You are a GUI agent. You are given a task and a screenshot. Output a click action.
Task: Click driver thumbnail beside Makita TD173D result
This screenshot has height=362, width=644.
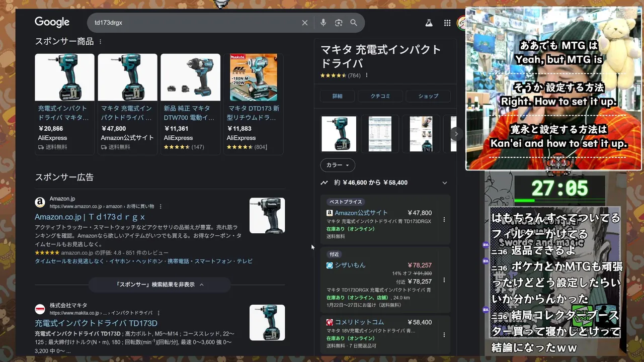(267, 322)
